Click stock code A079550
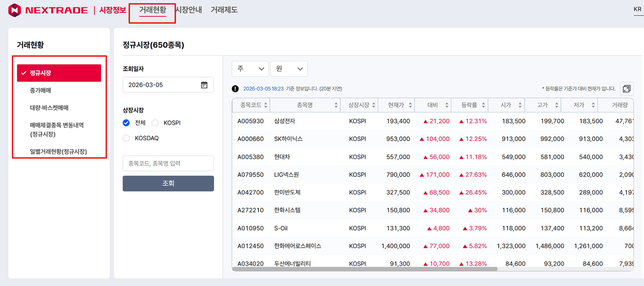Viewport: 644px width, 286px height. coord(250,175)
